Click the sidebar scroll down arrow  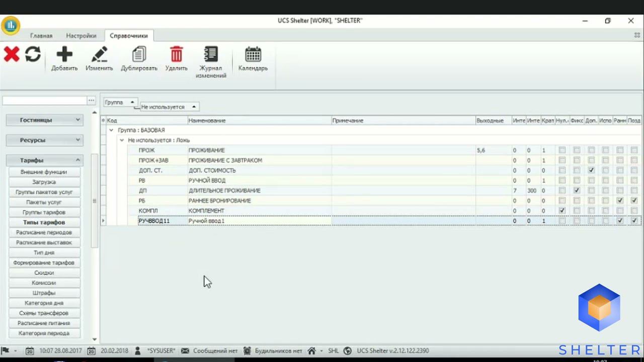pos(94,339)
